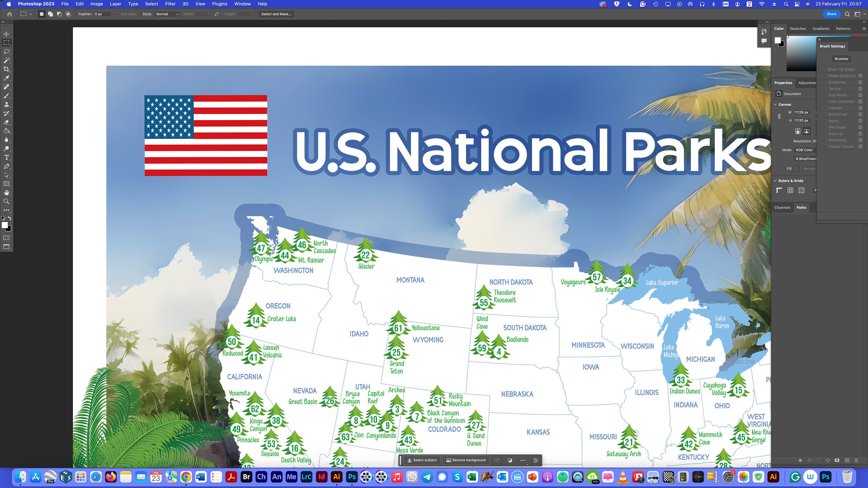Click the Remove background button
This screenshot has height=488, width=868.
(x=466, y=460)
